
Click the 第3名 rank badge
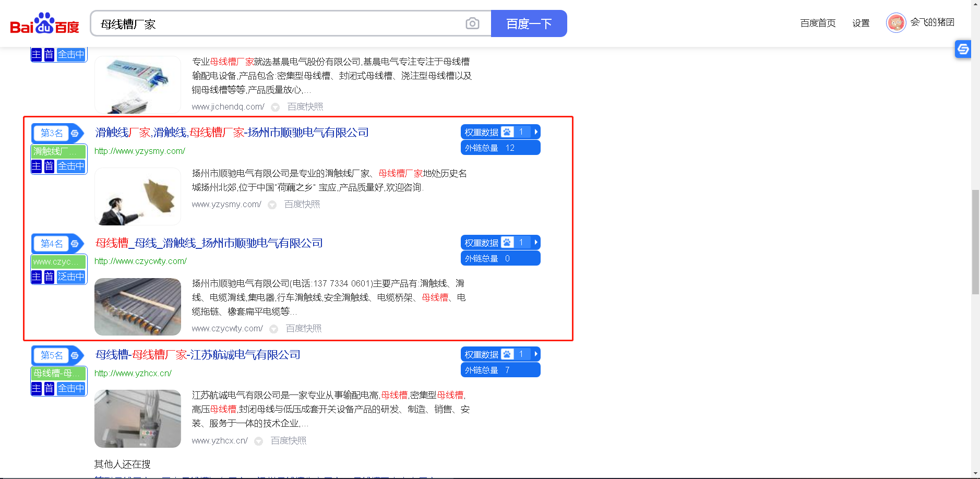tap(52, 133)
